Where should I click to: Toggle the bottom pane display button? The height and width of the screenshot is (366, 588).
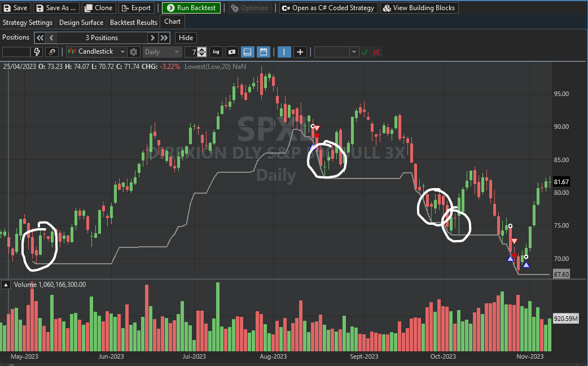[247, 52]
